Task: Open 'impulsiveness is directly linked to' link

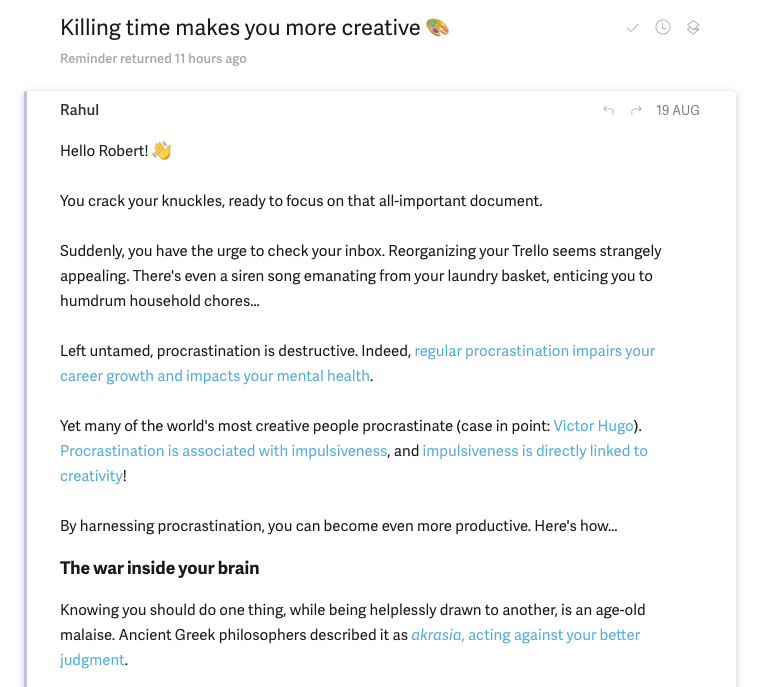Action: 535,451
